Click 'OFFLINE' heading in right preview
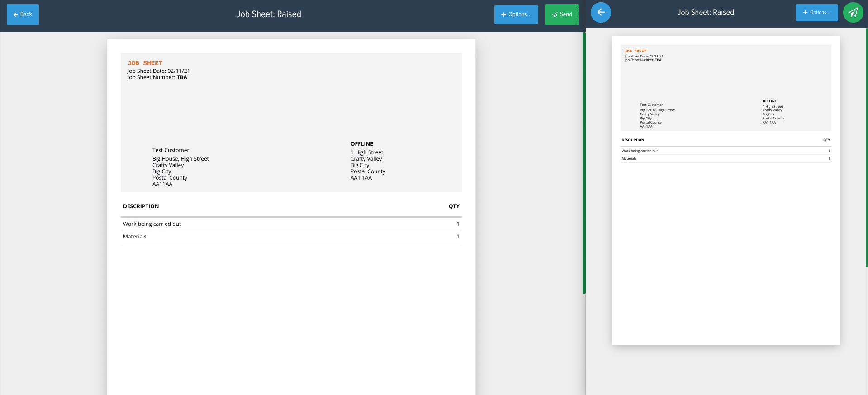The image size is (868, 395). tap(769, 101)
